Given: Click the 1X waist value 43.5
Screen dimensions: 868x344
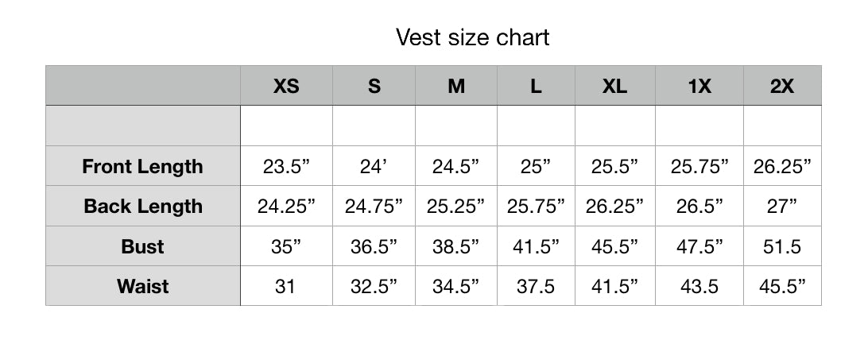Looking at the screenshot, I should tap(699, 286).
